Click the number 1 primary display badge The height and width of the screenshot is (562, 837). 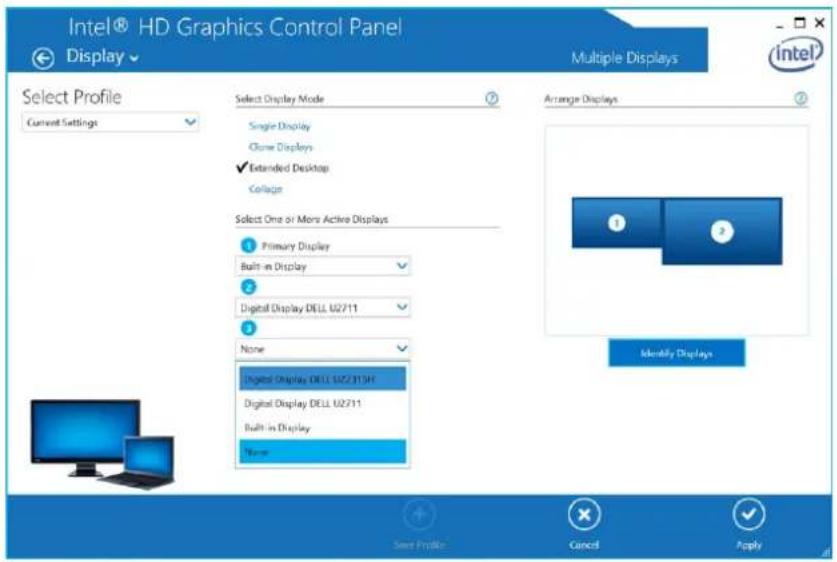(x=248, y=246)
